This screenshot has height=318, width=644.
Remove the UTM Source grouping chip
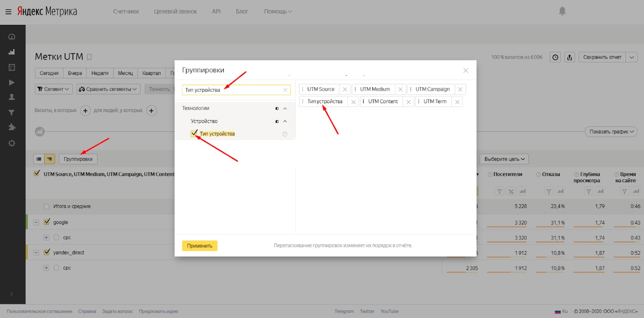(x=345, y=89)
